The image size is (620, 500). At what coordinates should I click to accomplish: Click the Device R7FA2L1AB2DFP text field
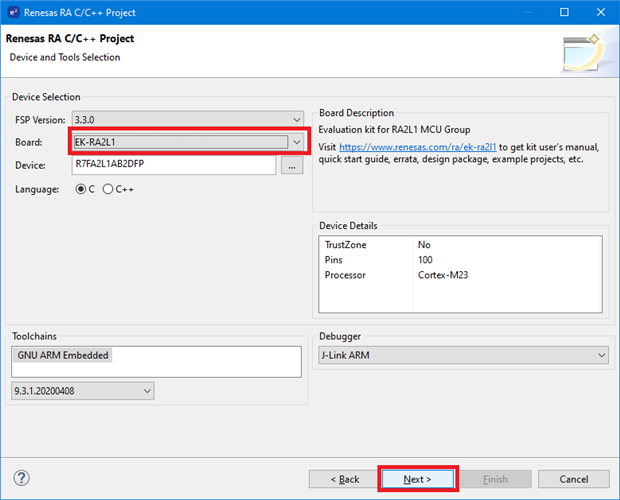[x=173, y=164]
